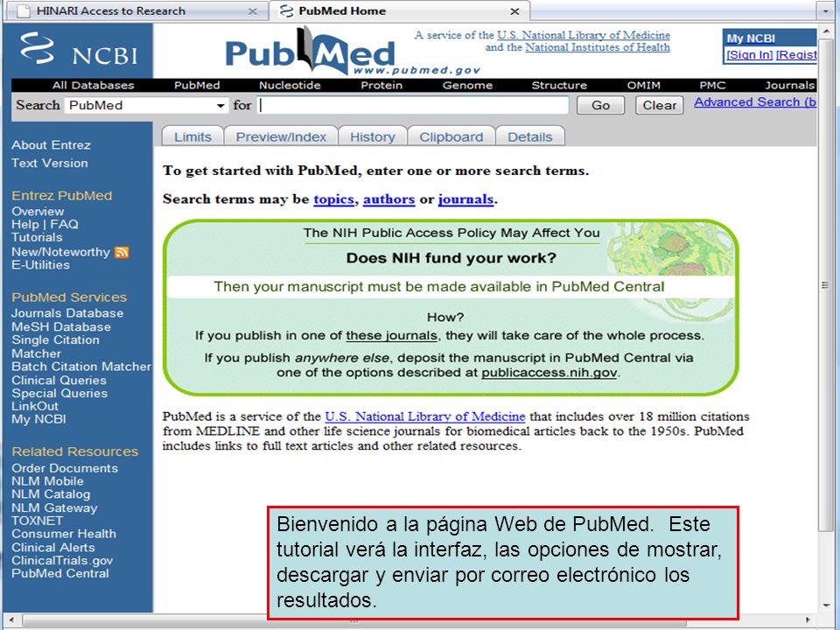
Task: Open Text Version in the sidebar
Action: point(49,163)
